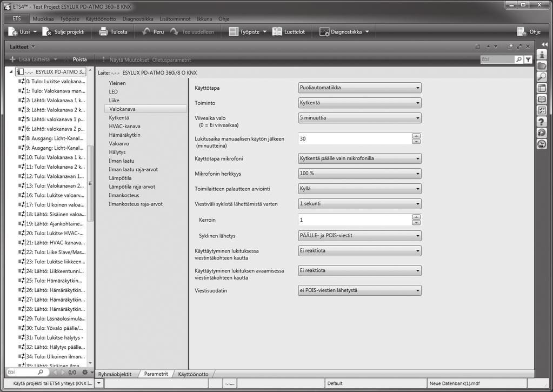This screenshot has height=392, width=553.
Task: Open the Luettelot catalog book icon
Action: (277, 32)
